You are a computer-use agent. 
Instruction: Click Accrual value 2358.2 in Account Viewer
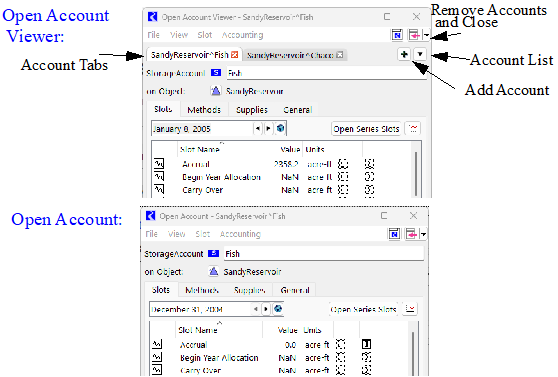(x=286, y=164)
